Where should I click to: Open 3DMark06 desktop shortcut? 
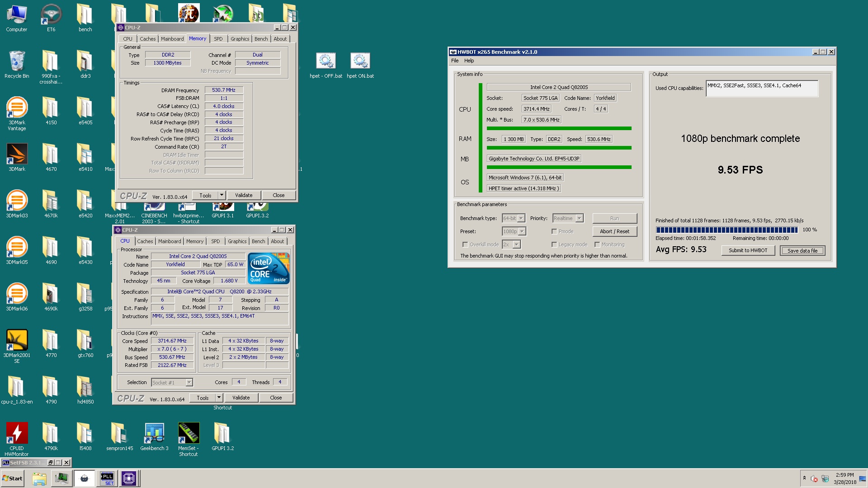(17, 297)
